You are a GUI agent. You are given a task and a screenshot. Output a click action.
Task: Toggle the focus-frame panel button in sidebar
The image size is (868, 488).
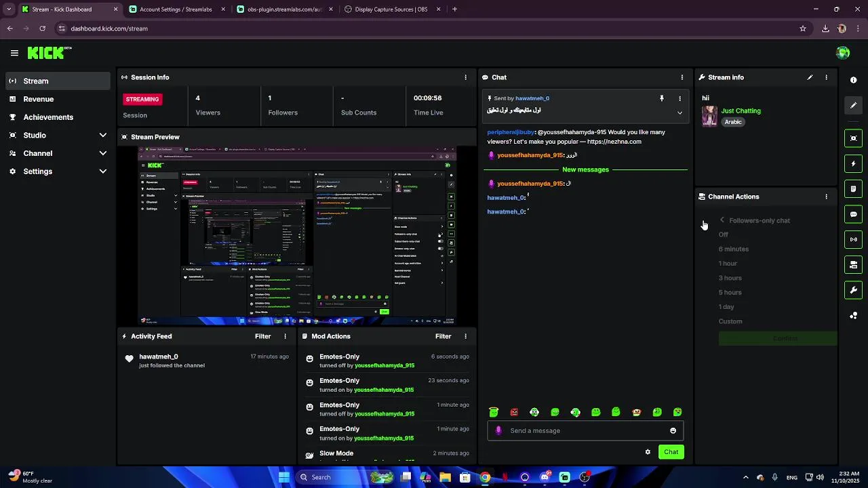(853, 138)
